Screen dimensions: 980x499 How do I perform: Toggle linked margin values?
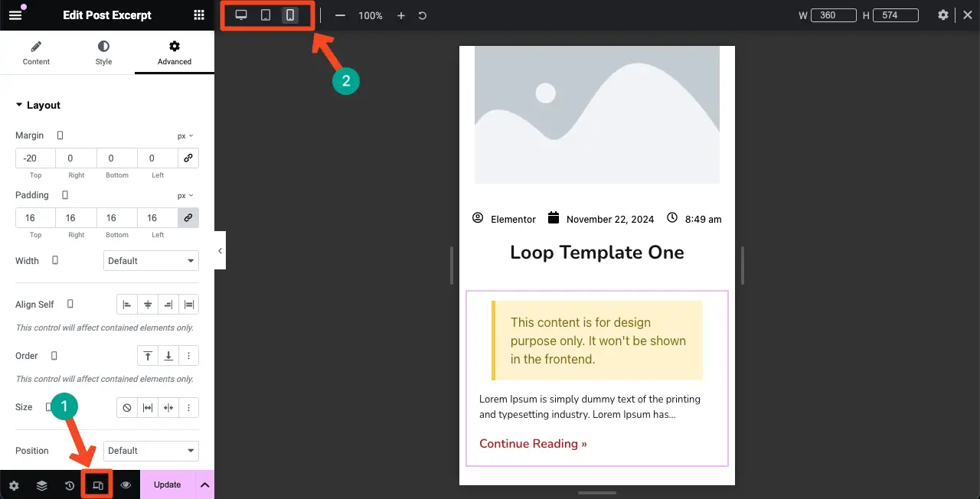[x=188, y=158]
